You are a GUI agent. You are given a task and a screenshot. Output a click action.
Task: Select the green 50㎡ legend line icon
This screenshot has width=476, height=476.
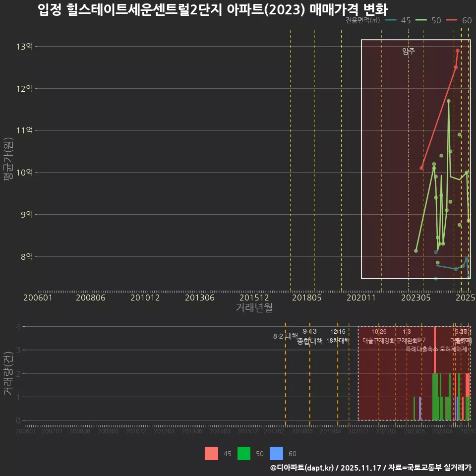421,21
